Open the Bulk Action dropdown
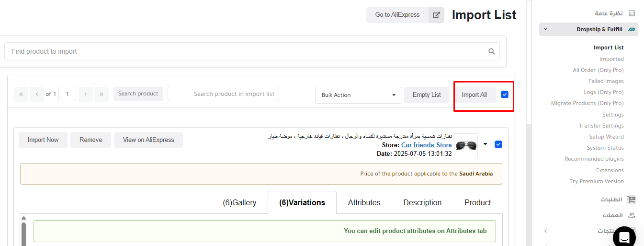Viewport: 644px width, 246px height. (359, 95)
